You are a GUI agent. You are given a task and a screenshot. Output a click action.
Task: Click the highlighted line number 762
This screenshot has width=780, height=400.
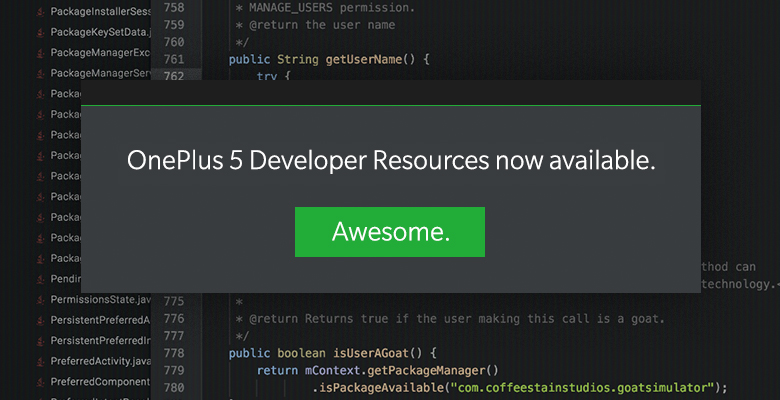[174, 76]
